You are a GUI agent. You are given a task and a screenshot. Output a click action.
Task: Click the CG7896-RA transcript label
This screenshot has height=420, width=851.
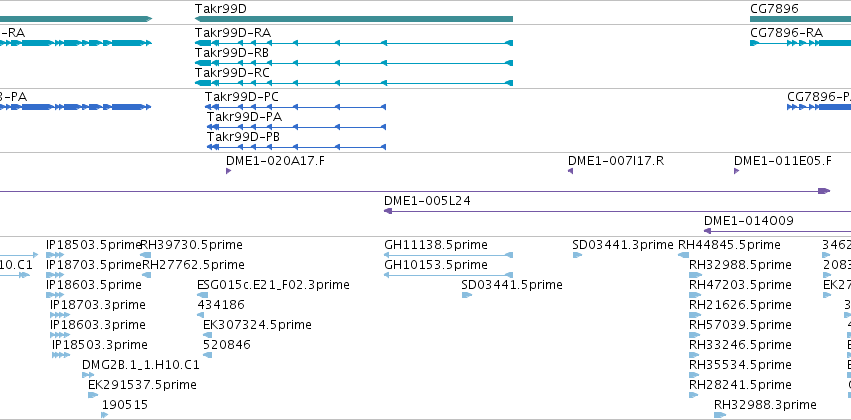tap(786, 33)
